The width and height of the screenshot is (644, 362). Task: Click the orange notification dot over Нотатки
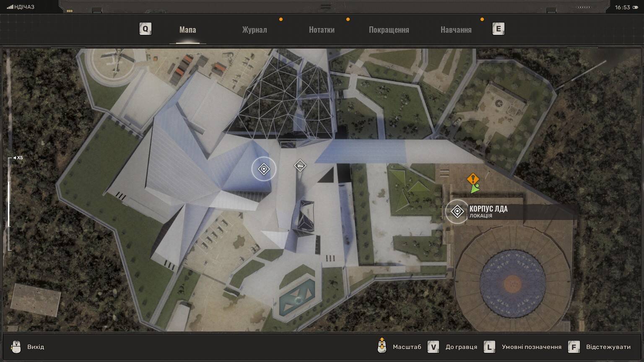(348, 19)
